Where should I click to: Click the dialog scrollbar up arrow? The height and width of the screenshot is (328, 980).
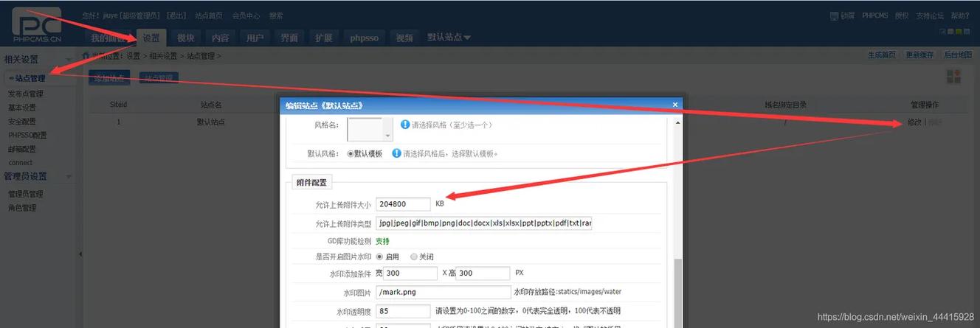[x=678, y=124]
